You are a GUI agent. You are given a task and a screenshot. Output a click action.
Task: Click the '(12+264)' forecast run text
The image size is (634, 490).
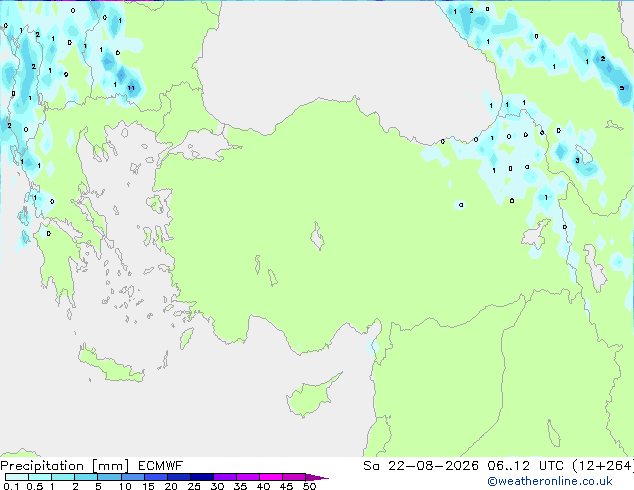click(603, 466)
